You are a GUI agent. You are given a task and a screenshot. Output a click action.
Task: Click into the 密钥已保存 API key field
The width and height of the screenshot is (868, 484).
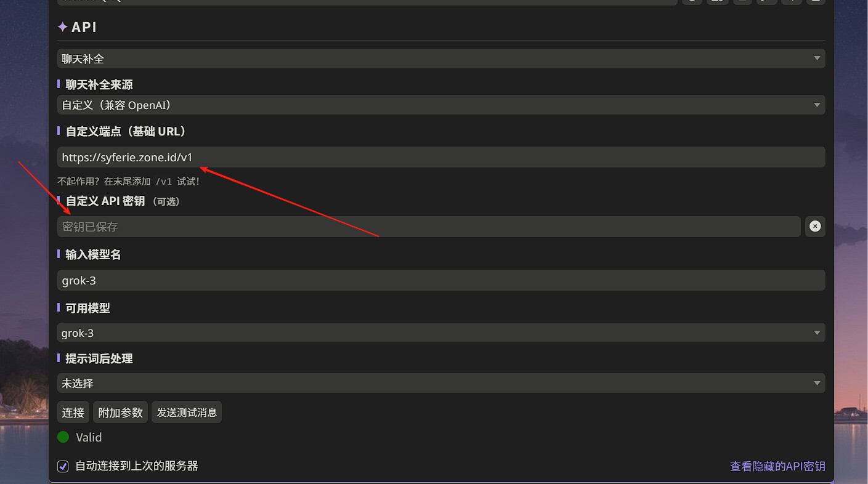tap(428, 227)
